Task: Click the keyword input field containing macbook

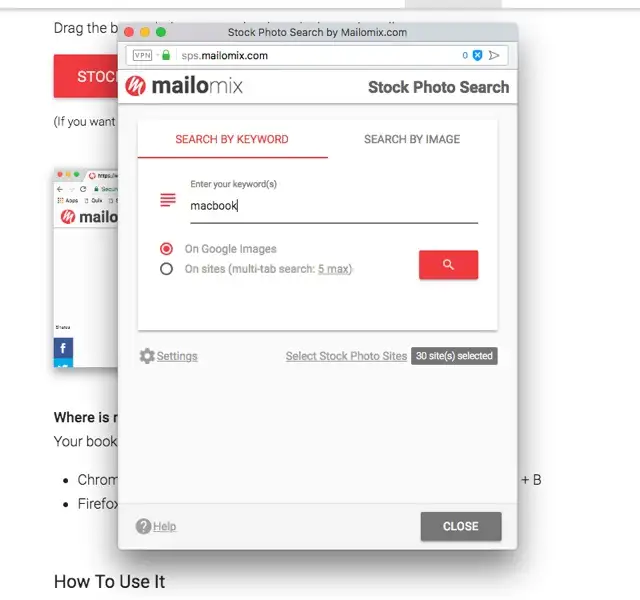Action: click(x=334, y=206)
